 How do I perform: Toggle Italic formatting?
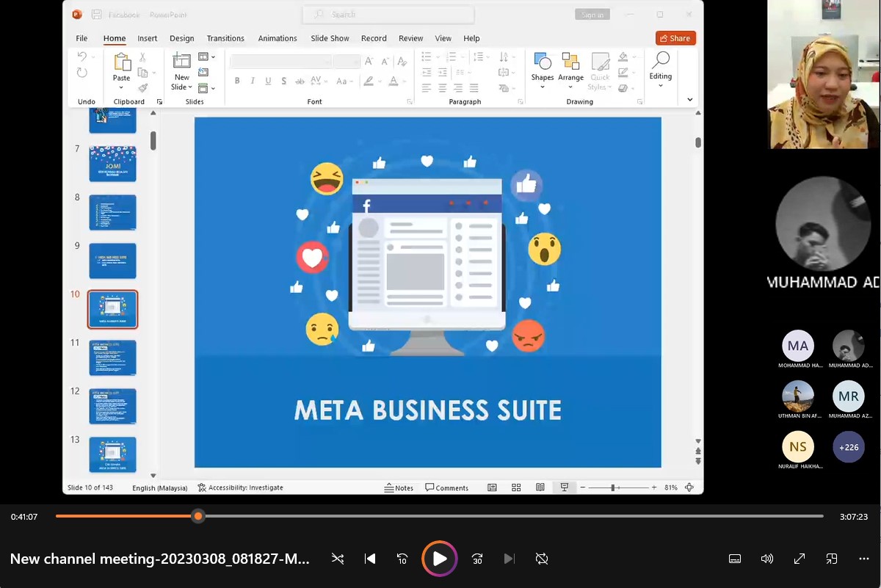coord(253,81)
